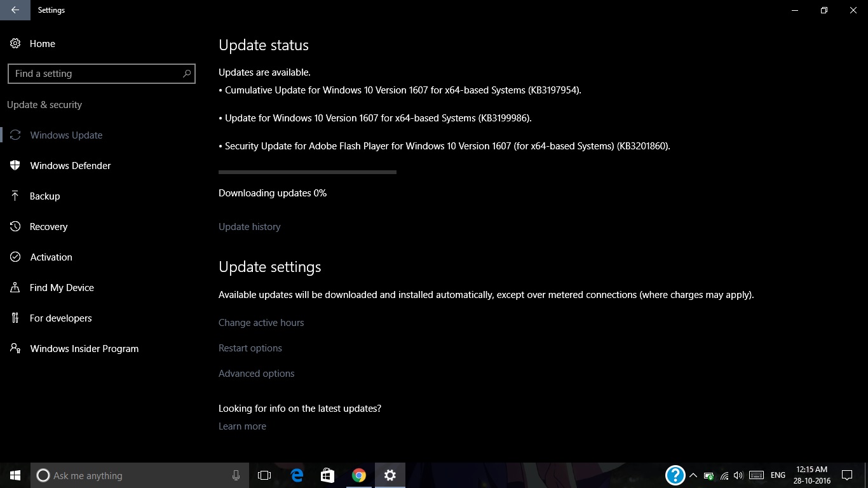Open the For developers page
Image resolution: width=868 pixels, height=488 pixels.
tap(60, 318)
